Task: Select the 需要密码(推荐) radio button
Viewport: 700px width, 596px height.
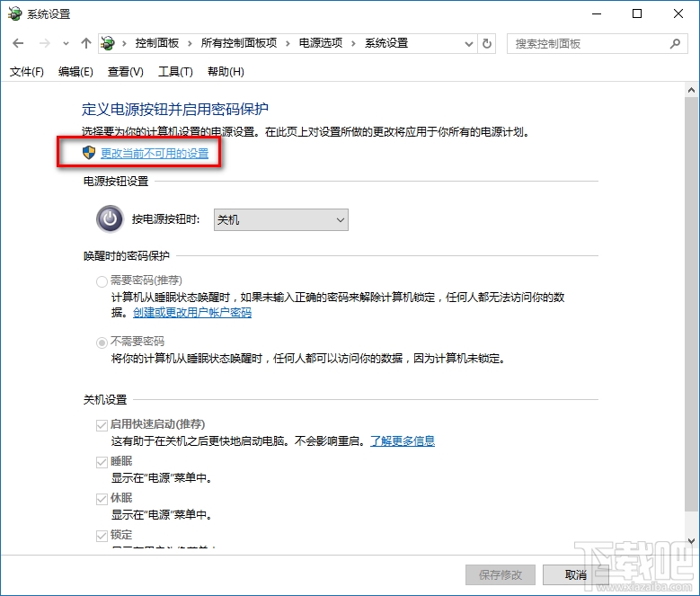Action: (x=102, y=281)
